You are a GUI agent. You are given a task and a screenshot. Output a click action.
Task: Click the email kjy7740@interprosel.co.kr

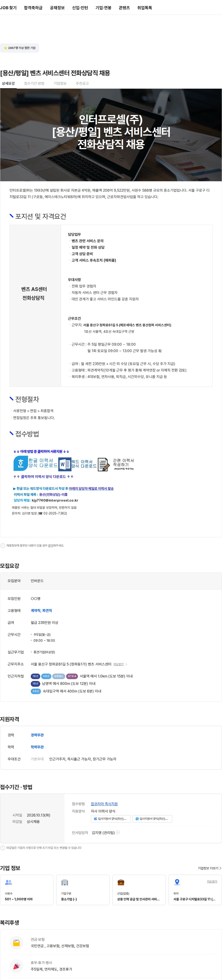coord(55,500)
